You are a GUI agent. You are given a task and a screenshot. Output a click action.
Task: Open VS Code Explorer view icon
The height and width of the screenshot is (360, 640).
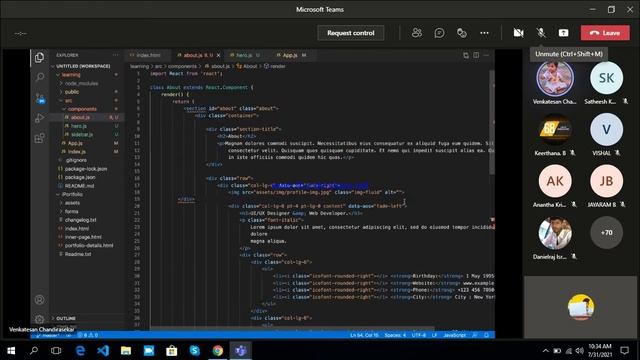(40, 58)
